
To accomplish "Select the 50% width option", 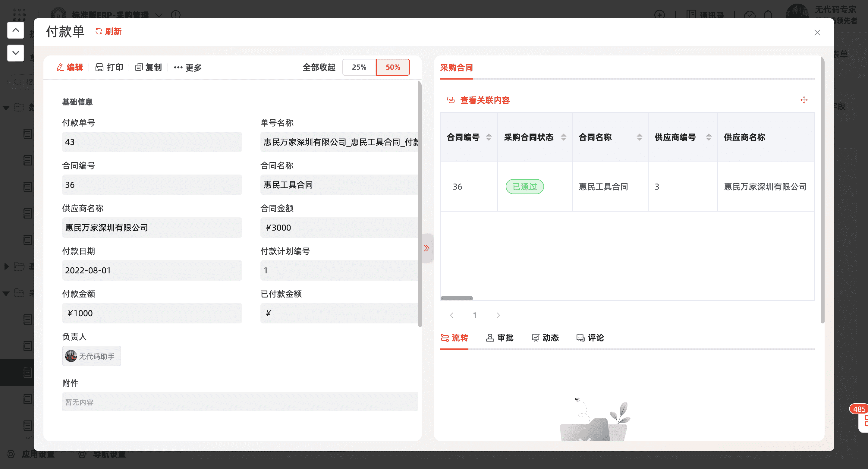I will tap(392, 67).
